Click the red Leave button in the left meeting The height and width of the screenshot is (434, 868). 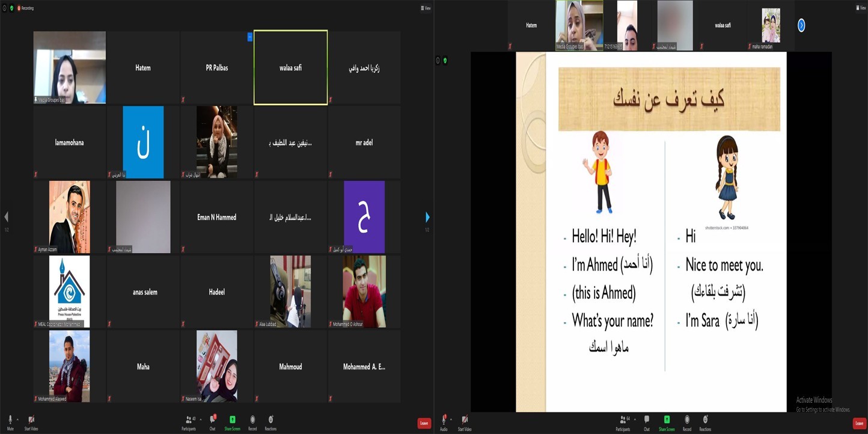[x=424, y=423]
